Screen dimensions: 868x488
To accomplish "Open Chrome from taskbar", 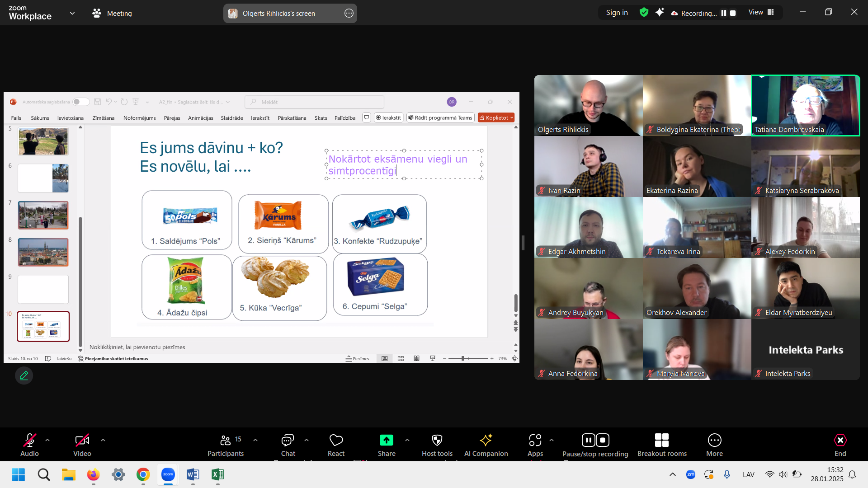I will tap(143, 474).
